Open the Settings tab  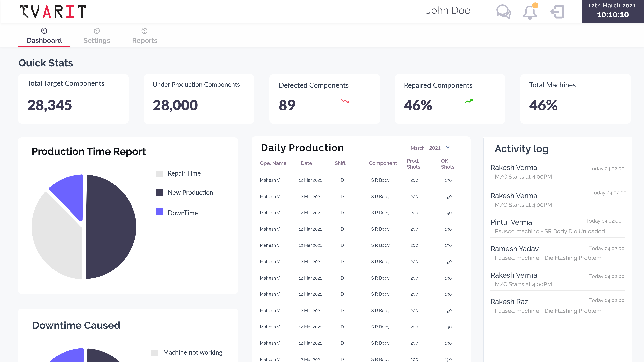(x=97, y=40)
